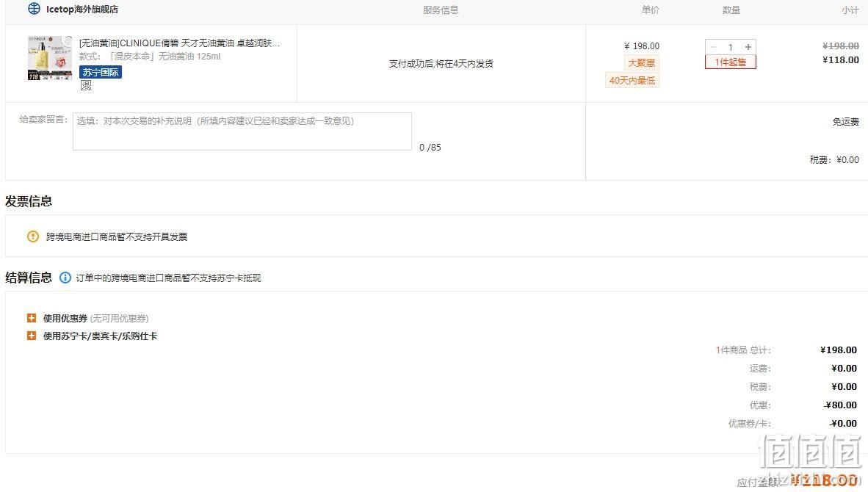Focus the 给卖家留言 message box
The width and height of the screenshot is (868, 492).
click(242, 131)
